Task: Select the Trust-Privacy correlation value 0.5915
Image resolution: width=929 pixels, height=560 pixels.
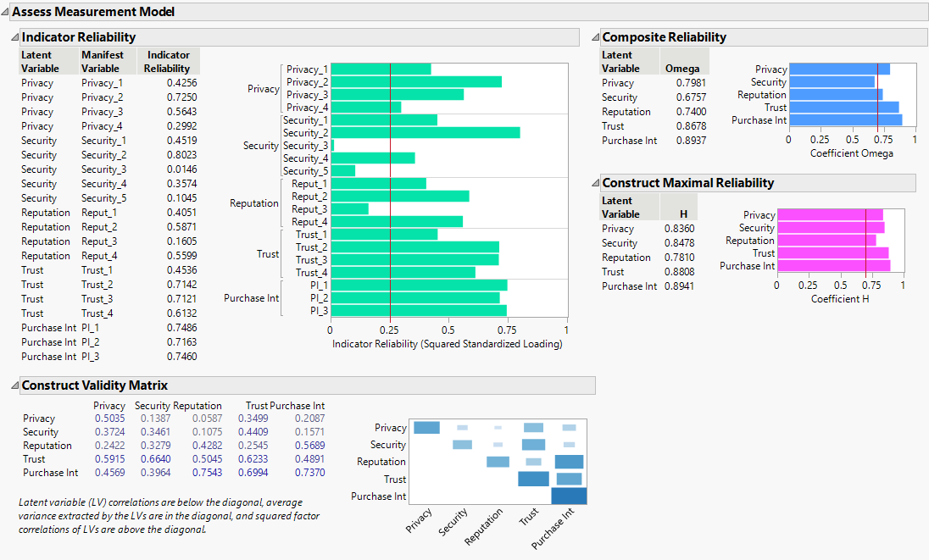Action: pyautogui.click(x=108, y=458)
